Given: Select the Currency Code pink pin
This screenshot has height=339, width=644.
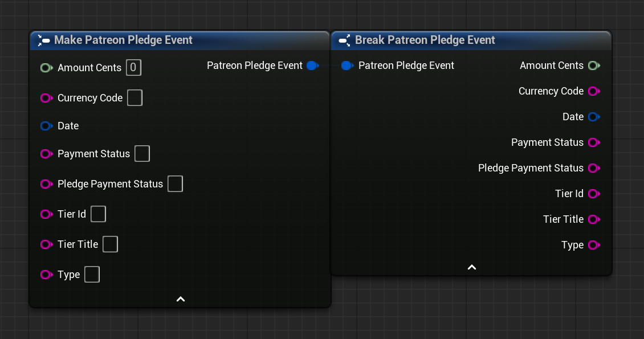Looking at the screenshot, I should [47, 97].
